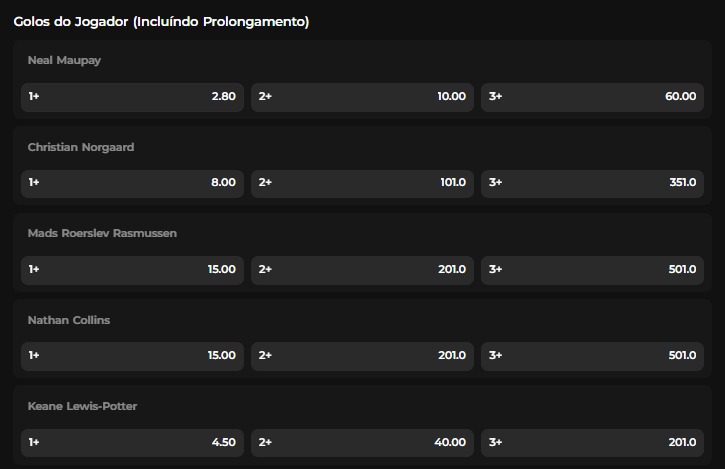Click the Christian Norgaard player name
The width and height of the screenshot is (725, 469).
[x=81, y=147]
